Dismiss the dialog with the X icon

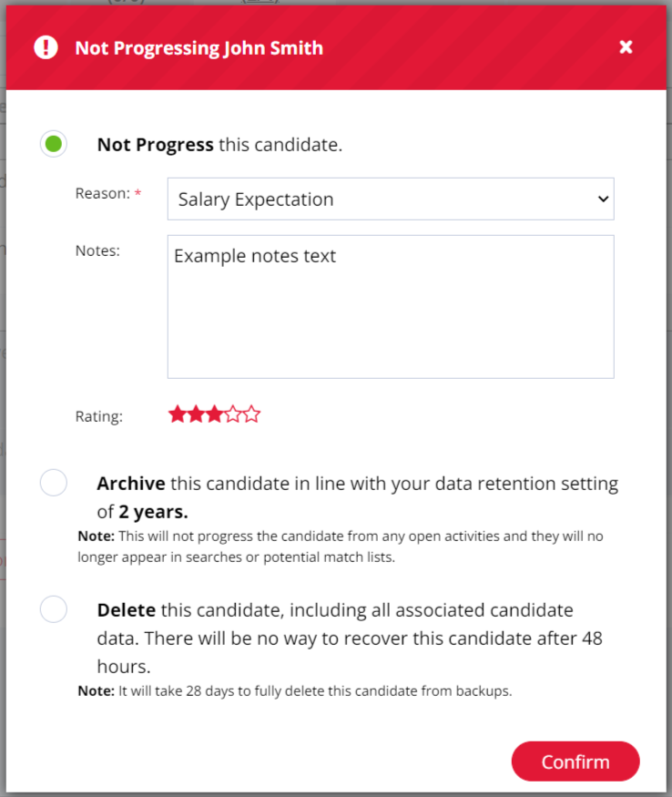pos(626,46)
